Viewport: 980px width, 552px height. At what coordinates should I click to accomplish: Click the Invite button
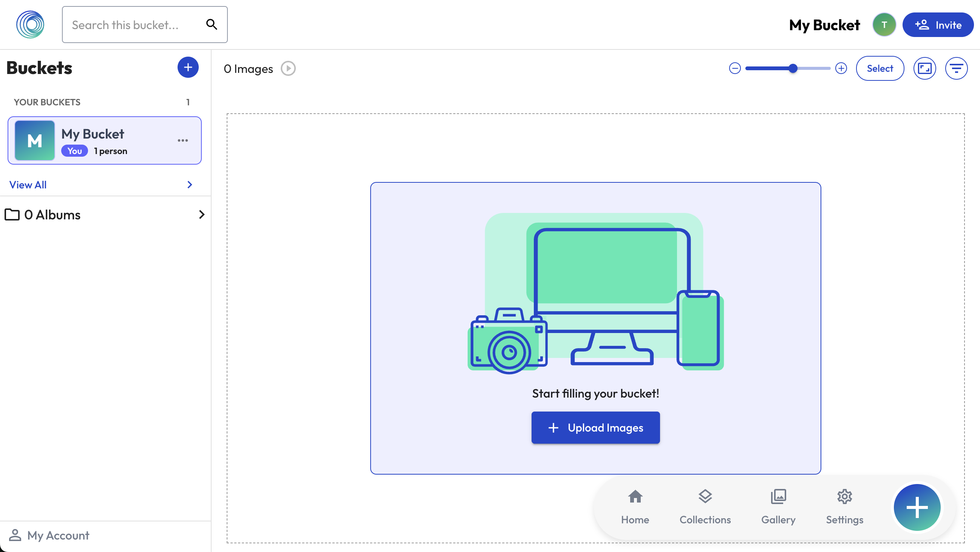click(938, 25)
